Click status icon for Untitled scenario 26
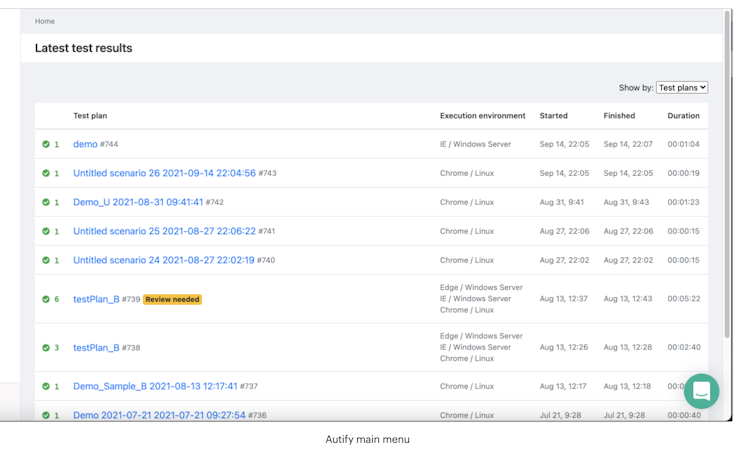747x450 pixels. click(x=46, y=174)
